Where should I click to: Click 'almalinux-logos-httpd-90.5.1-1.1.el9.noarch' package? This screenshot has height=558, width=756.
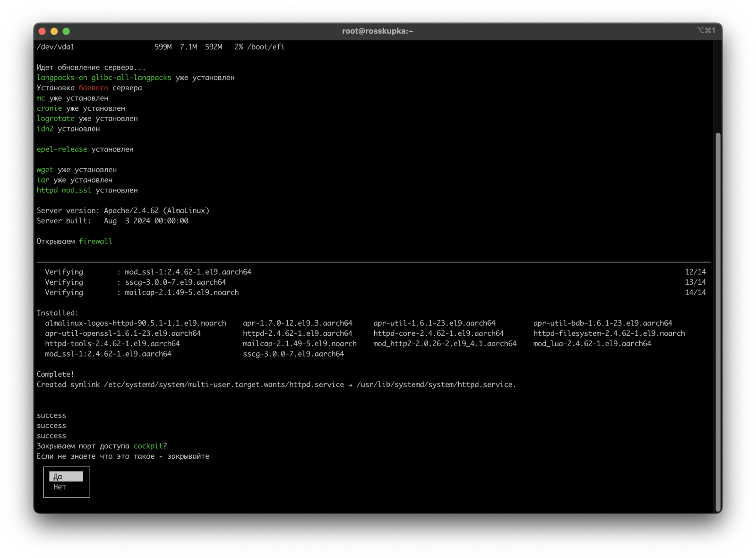click(x=136, y=323)
